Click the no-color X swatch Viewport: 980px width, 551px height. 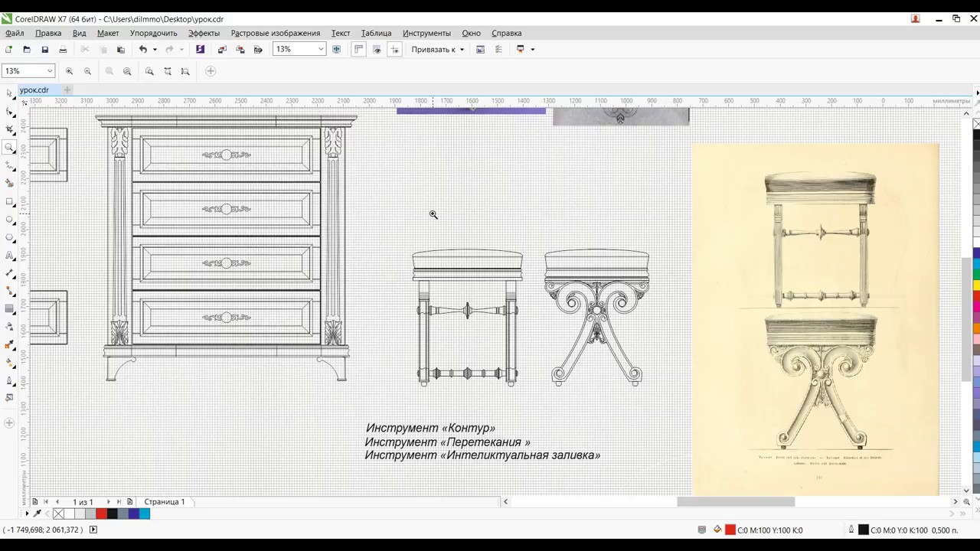(58, 514)
